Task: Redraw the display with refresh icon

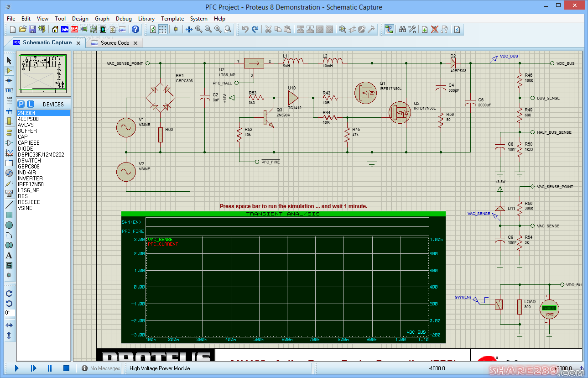Action: click(x=153, y=29)
